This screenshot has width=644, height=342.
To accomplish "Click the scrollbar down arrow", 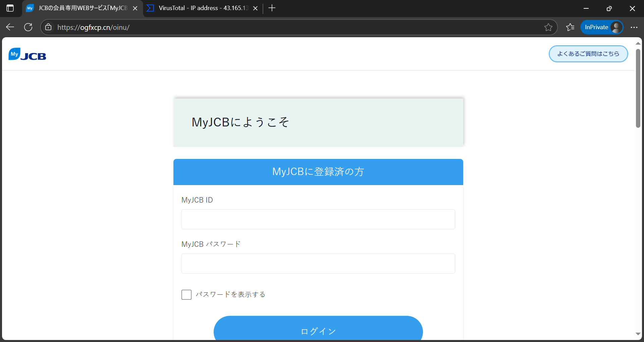I will point(638,334).
